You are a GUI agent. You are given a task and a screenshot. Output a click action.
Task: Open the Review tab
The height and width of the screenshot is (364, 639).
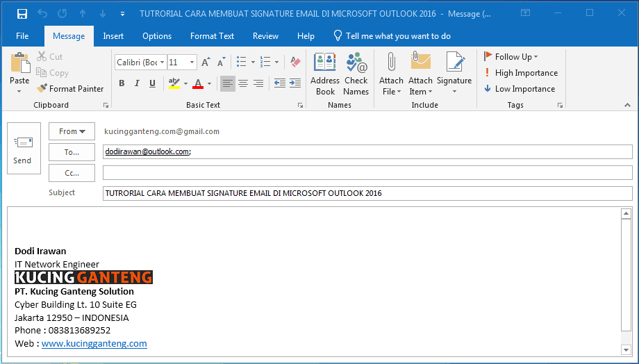(265, 36)
